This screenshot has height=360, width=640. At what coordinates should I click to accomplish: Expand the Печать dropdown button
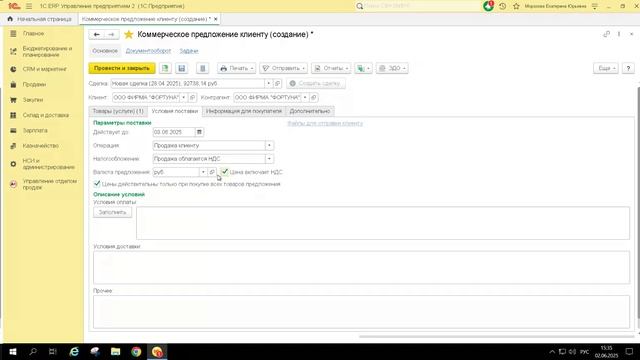(236, 68)
